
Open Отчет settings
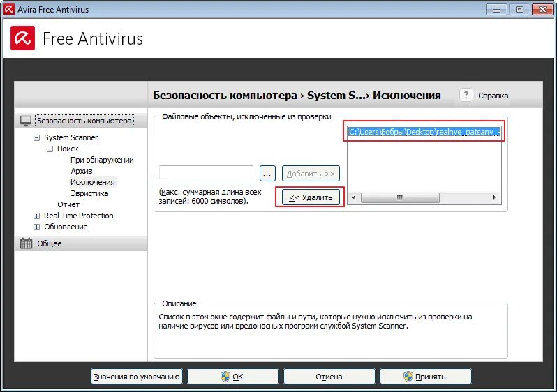tap(68, 204)
